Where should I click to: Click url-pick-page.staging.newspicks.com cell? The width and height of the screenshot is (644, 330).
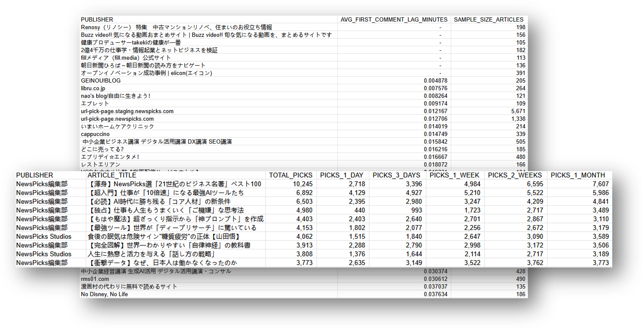(127, 111)
